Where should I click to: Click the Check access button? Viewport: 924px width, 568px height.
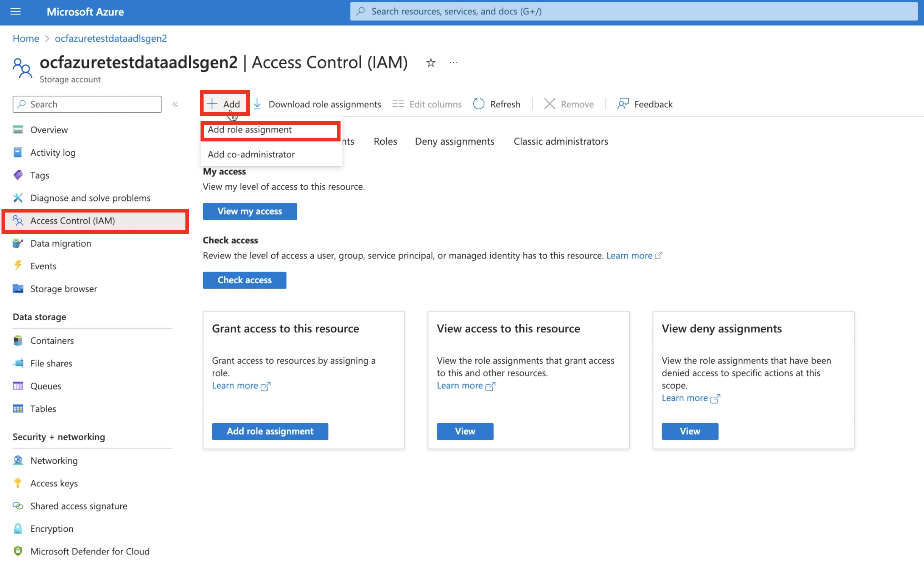244,280
